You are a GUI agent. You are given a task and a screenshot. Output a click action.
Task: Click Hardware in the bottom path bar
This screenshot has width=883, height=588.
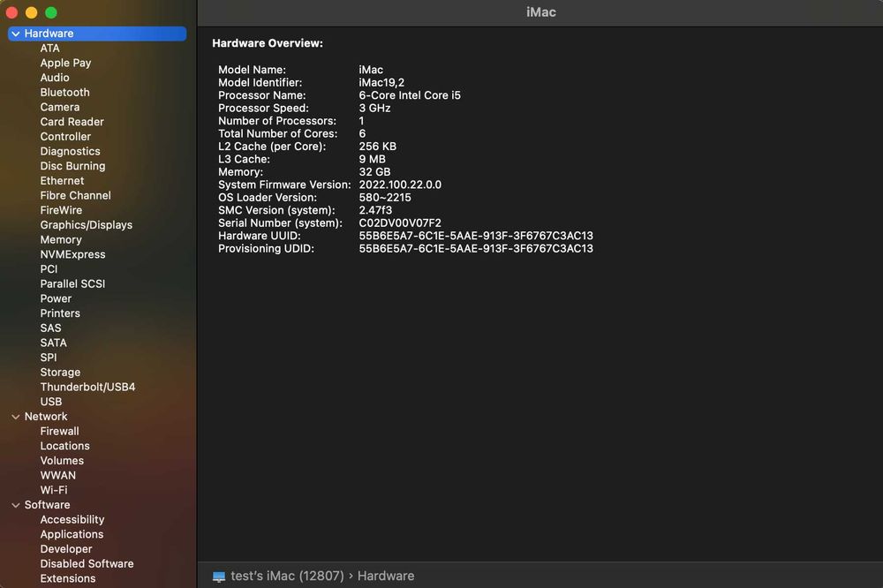pyautogui.click(x=386, y=577)
